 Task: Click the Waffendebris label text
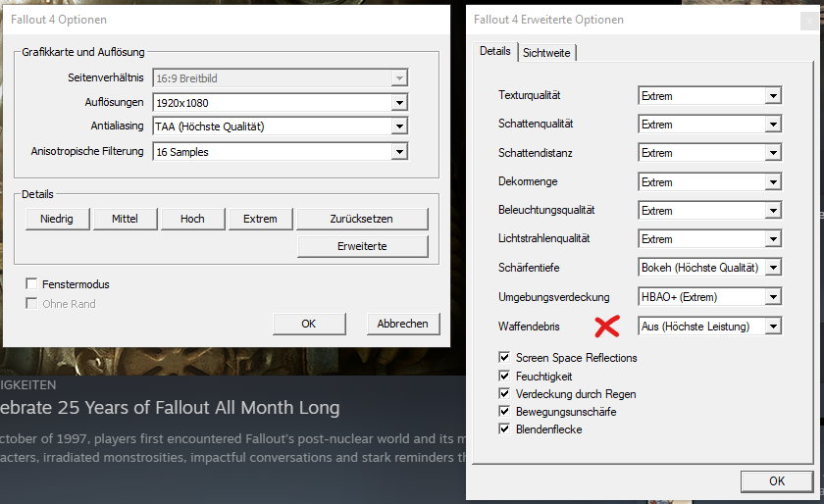[529, 327]
